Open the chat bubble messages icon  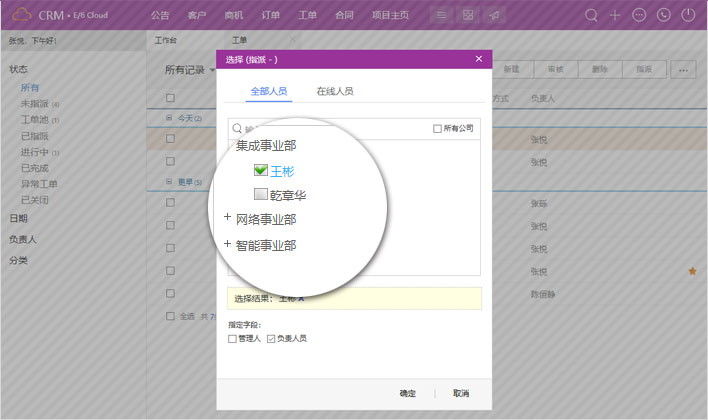point(640,15)
